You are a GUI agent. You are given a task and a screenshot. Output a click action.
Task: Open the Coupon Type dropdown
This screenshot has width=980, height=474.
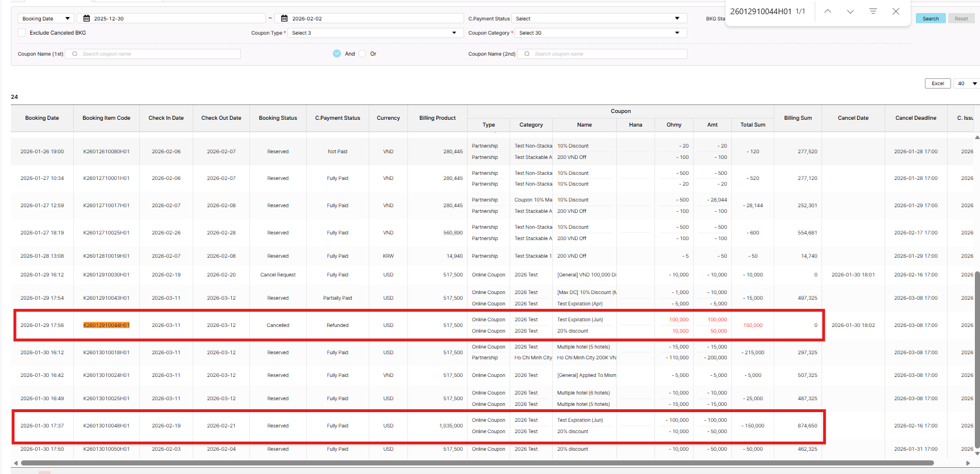click(374, 33)
